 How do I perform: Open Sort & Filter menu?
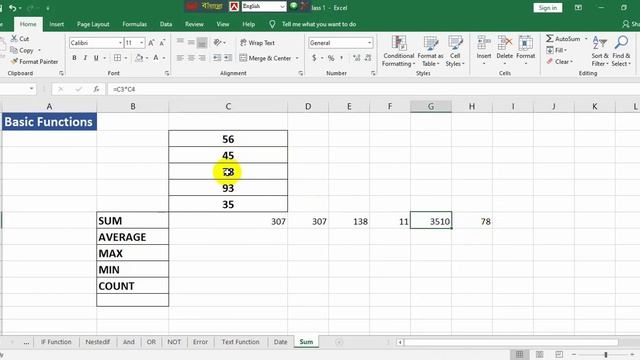click(x=600, y=51)
